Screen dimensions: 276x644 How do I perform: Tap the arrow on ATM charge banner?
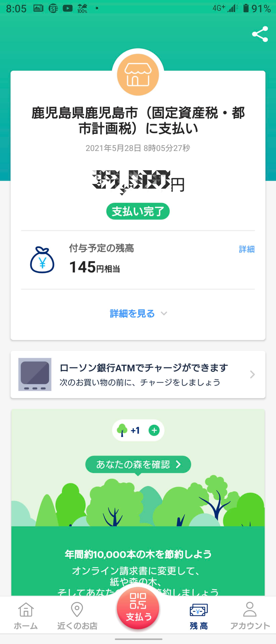coord(252,374)
